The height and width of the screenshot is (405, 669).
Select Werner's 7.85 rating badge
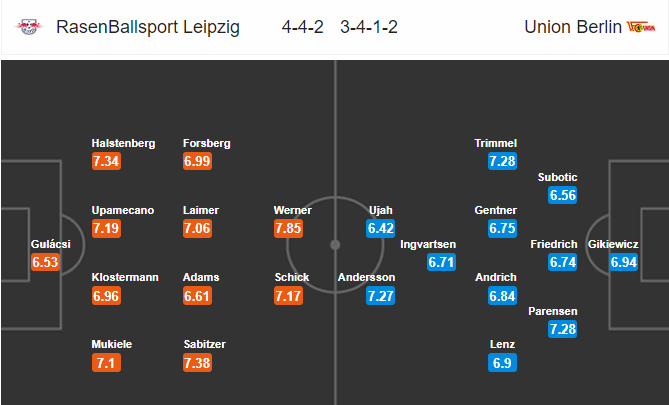tap(288, 228)
